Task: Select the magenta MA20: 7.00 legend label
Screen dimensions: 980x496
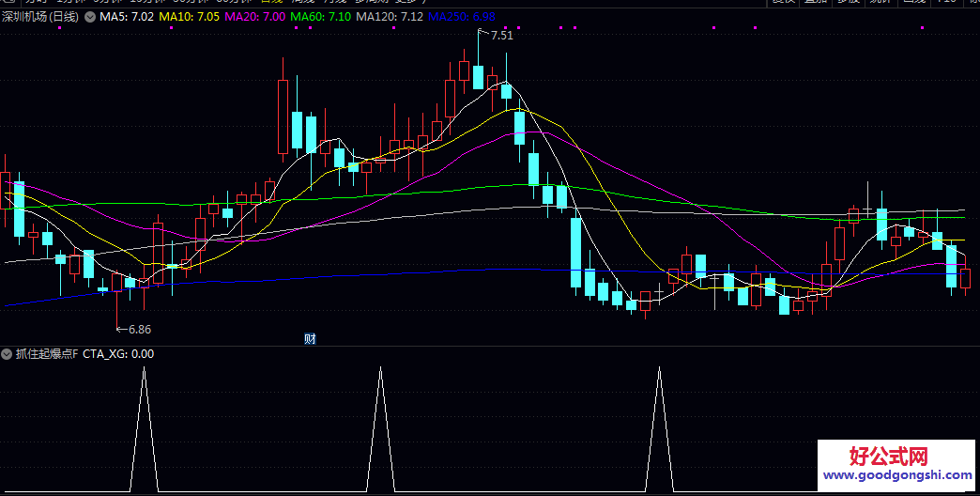Action: click(x=254, y=17)
